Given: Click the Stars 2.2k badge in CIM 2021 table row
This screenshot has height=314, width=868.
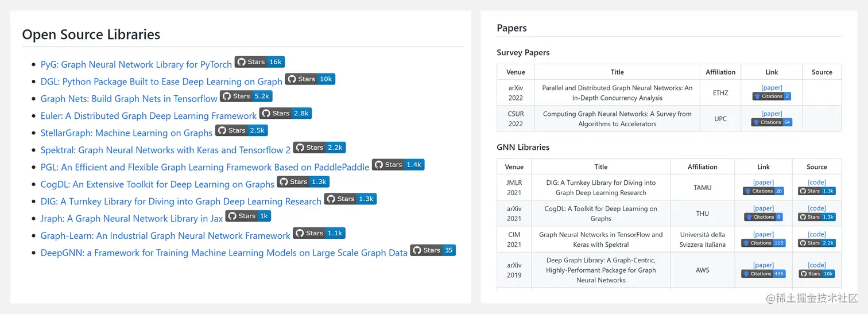Looking at the screenshot, I should pyautogui.click(x=817, y=243).
